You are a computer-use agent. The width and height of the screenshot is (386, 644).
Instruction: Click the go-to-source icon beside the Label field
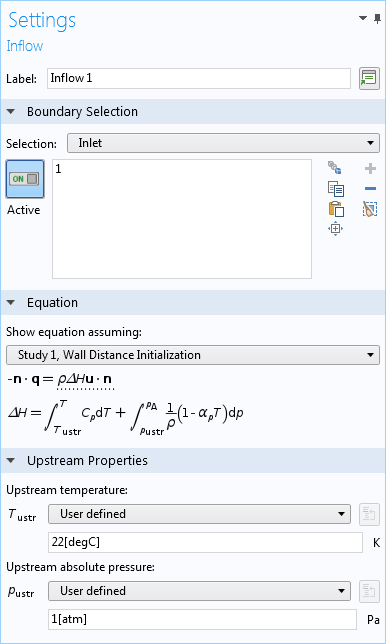point(369,78)
